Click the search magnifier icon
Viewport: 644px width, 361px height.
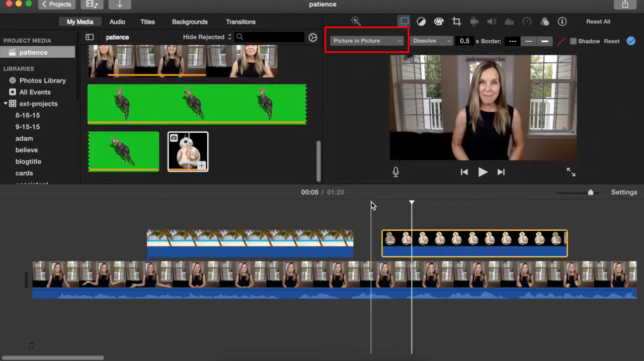(240, 37)
